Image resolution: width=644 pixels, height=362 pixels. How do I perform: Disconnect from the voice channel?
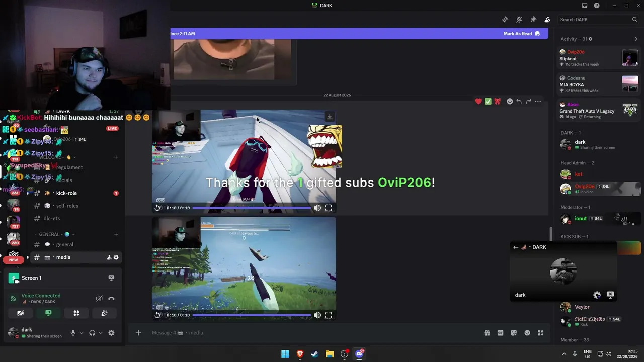coord(111,299)
